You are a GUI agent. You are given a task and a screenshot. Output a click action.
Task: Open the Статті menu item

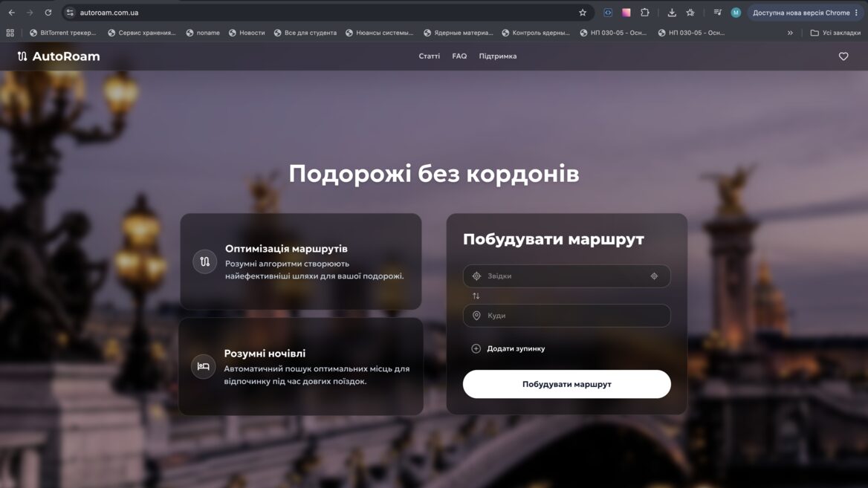(x=429, y=56)
